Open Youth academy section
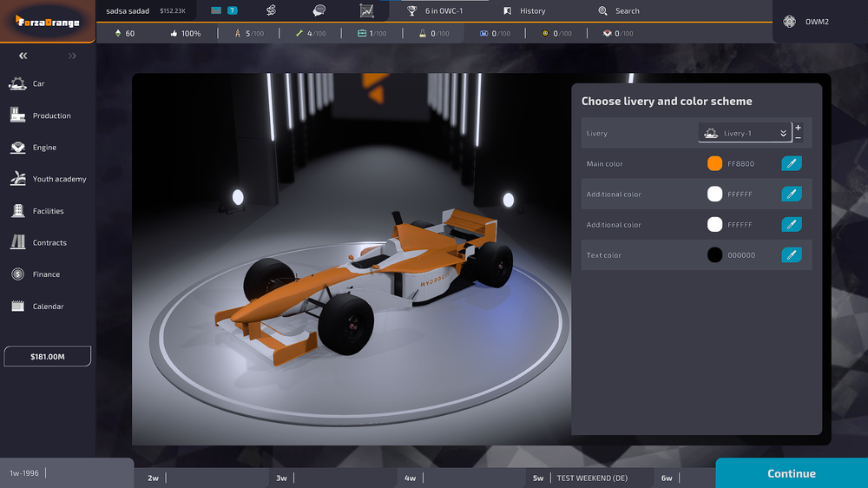This screenshot has width=868, height=488. [59, 179]
